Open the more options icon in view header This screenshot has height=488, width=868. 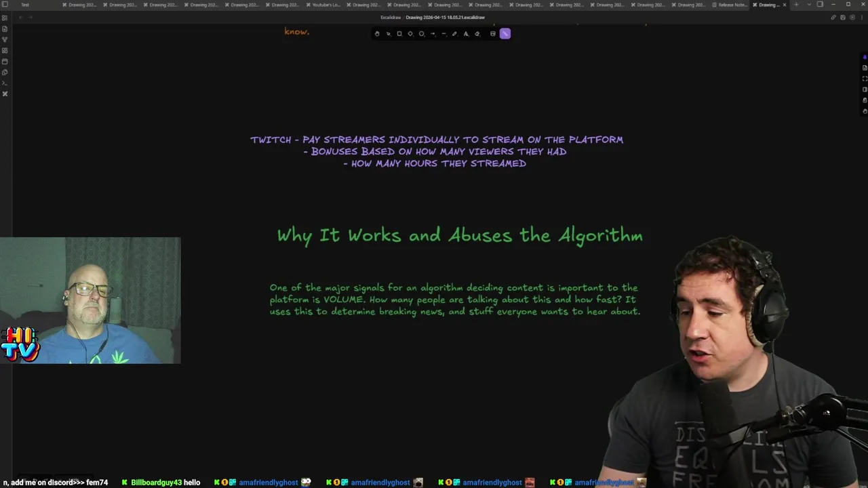tap(862, 17)
